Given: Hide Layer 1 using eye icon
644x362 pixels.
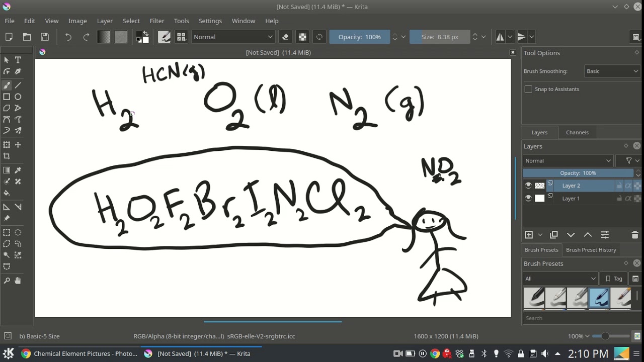Looking at the screenshot, I should coord(528,199).
